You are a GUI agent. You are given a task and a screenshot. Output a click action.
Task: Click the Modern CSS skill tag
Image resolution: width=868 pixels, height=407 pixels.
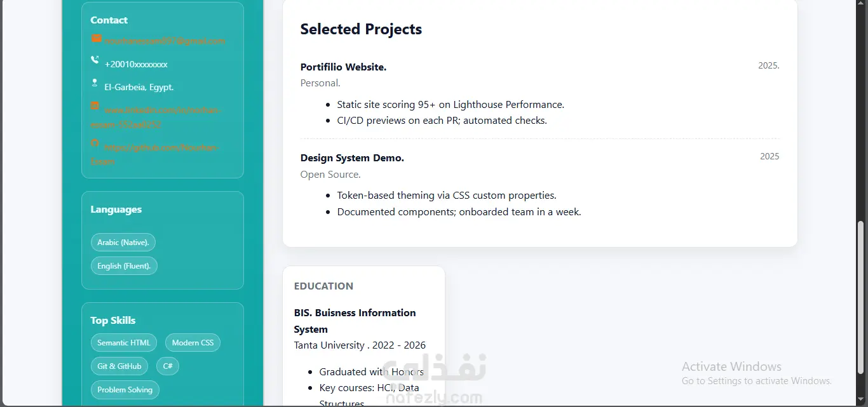(x=193, y=343)
